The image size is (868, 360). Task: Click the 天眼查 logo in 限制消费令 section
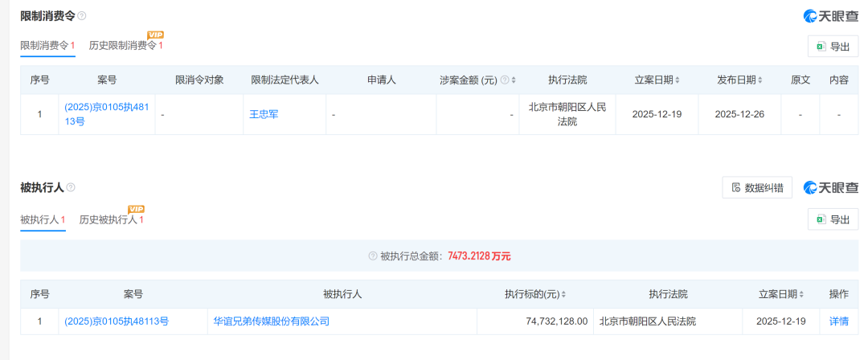(x=831, y=16)
